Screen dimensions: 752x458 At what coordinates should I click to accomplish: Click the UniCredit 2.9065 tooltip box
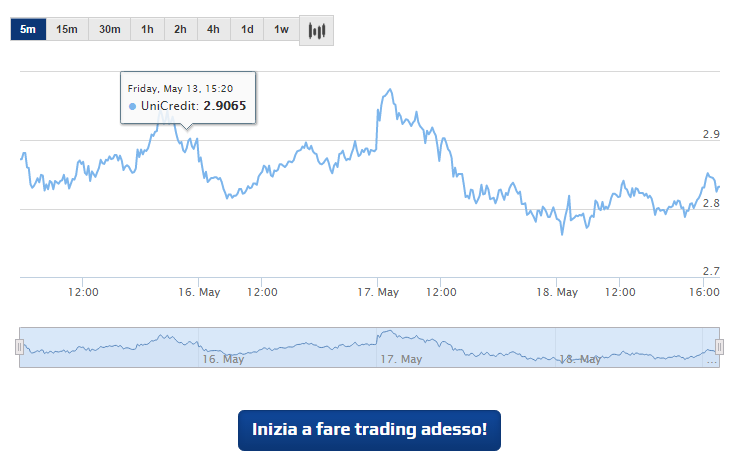pos(188,97)
